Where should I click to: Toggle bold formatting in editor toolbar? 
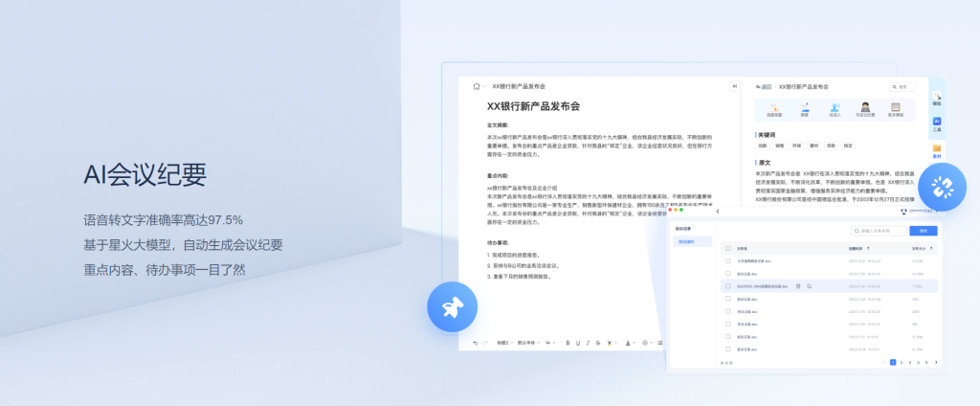[x=568, y=343]
